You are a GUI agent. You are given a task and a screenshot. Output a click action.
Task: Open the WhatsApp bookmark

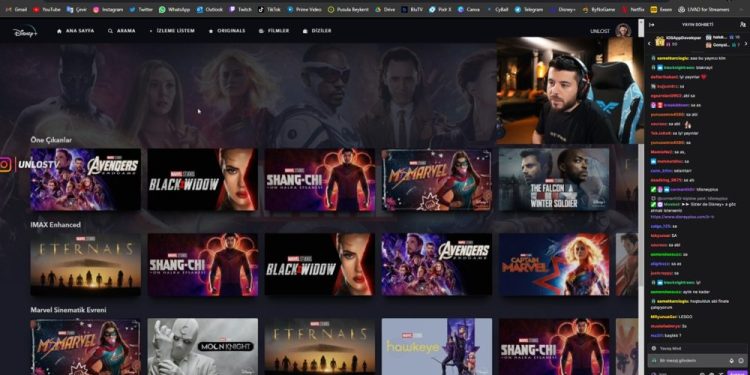(175, 9)
